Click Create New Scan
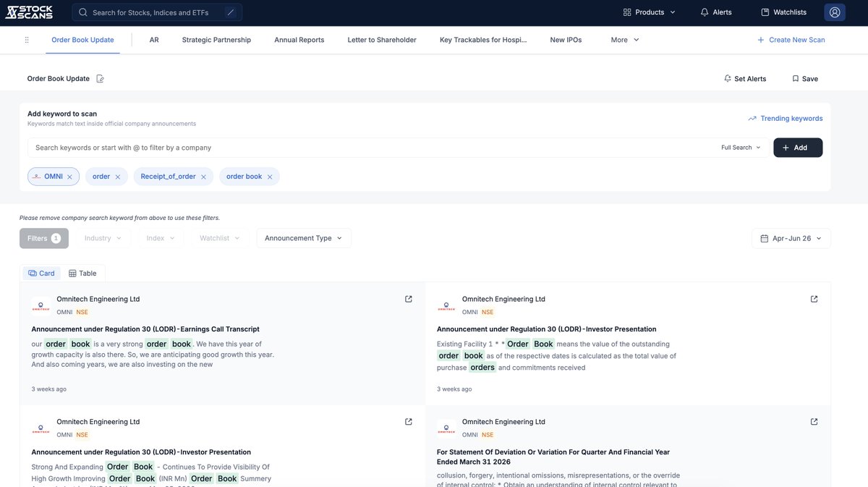 pos(791,40)
